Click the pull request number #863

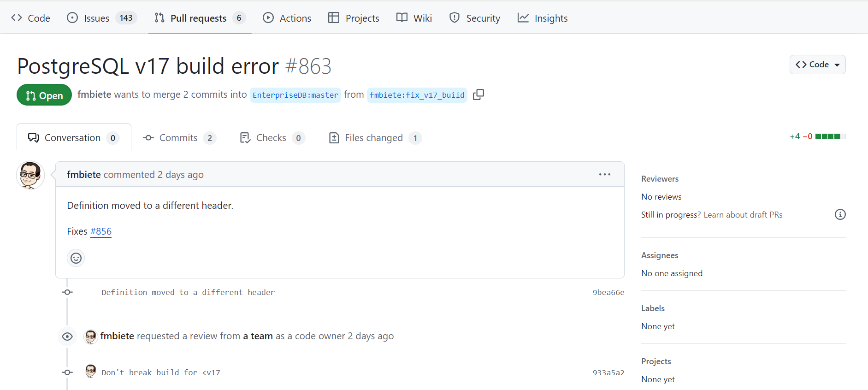[x=308, y=66]
